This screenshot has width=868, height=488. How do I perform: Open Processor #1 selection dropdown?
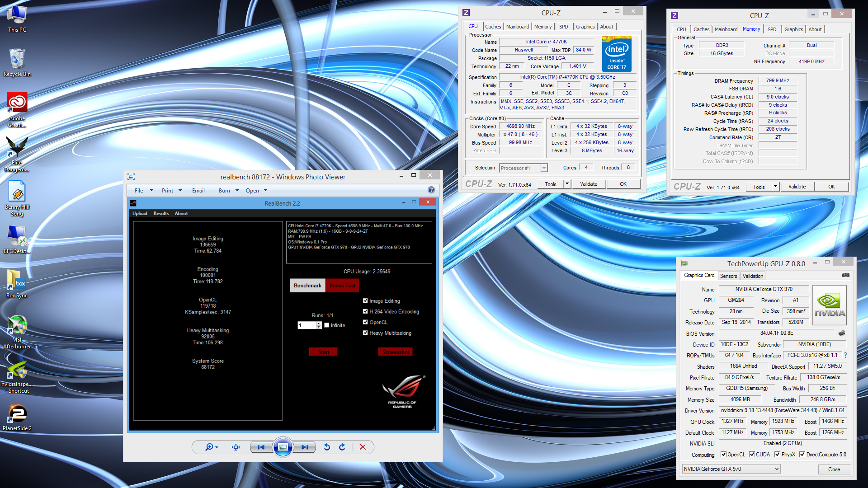click(x=523, y=168)
